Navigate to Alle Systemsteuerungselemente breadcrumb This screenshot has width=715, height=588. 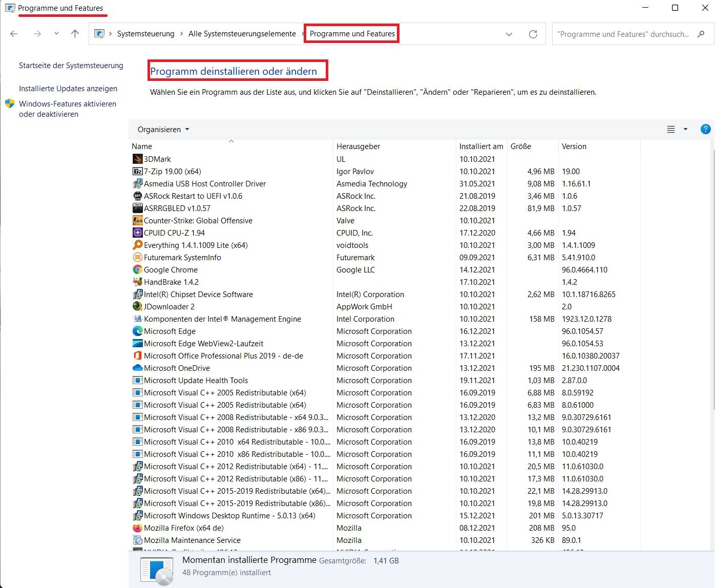point(242,34)
